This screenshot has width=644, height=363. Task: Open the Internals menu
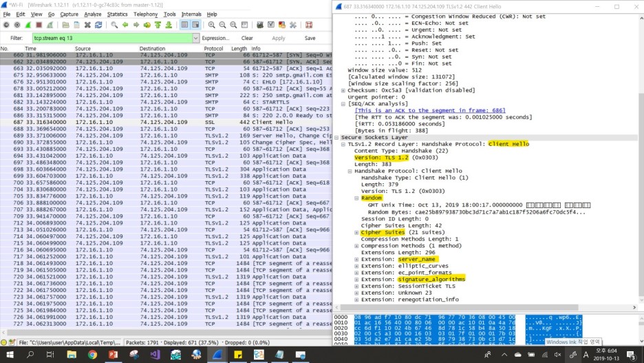coord(191,14)
